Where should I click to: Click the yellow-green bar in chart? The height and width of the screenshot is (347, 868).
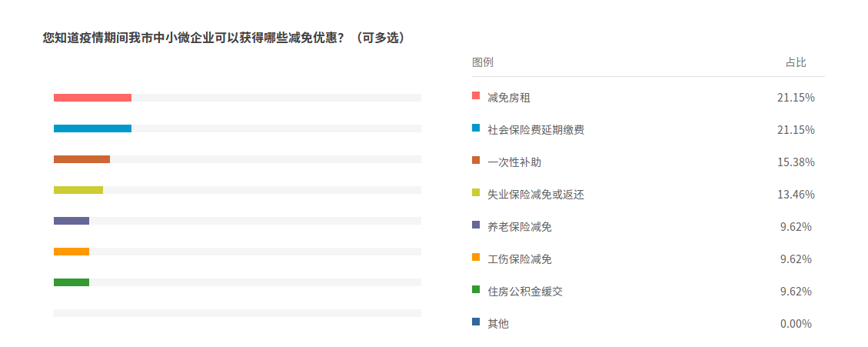(x=78, y=190)
